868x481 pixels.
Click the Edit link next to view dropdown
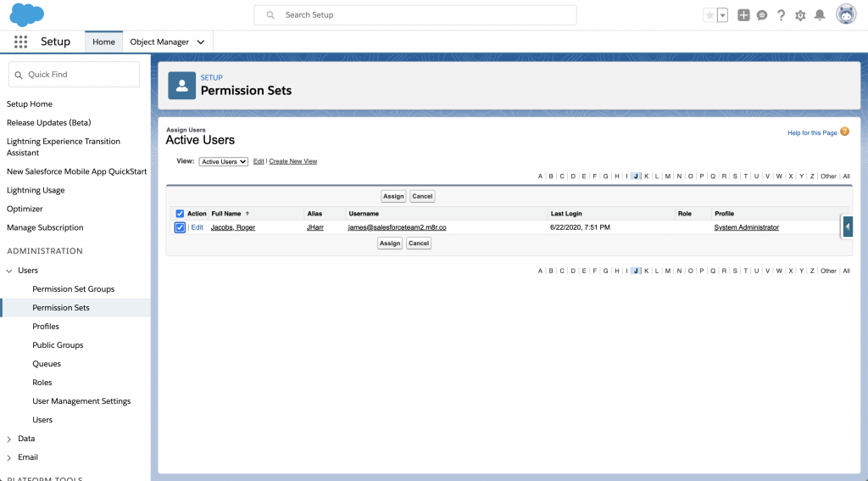click(x=259, y=161)
